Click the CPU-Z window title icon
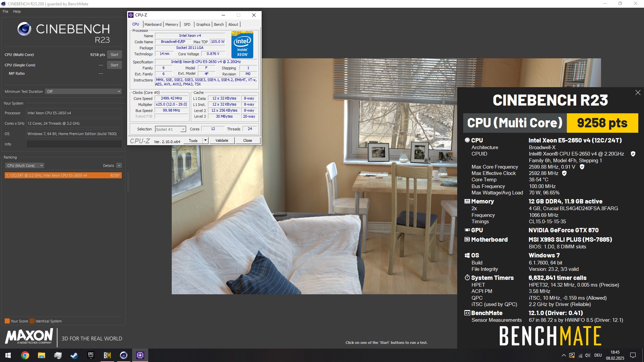 click(131, 15)
